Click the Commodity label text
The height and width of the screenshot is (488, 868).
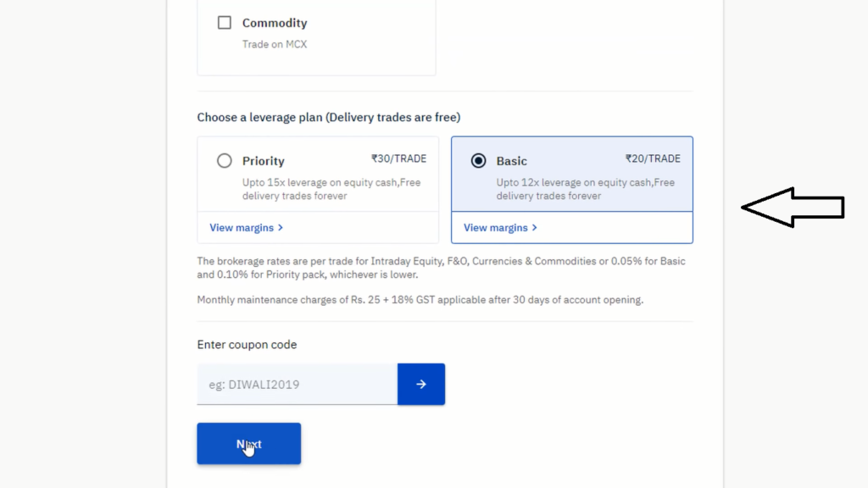(x=275, y=23)
